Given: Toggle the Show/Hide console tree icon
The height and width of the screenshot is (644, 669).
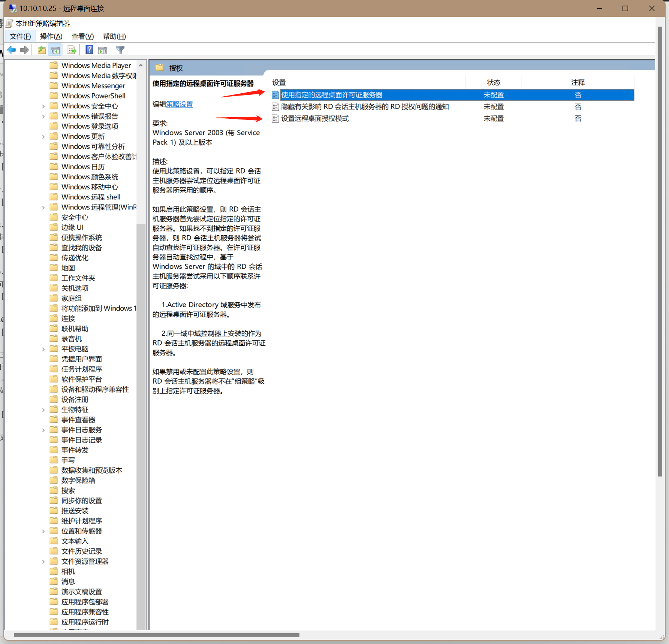Looking at the screenshot, I should pos(55,50).
